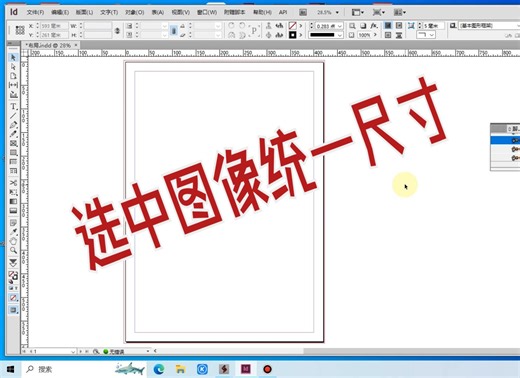This screenshot has width=520, height=378.
Task: Select the Hand tool
Action: point(13,241)
